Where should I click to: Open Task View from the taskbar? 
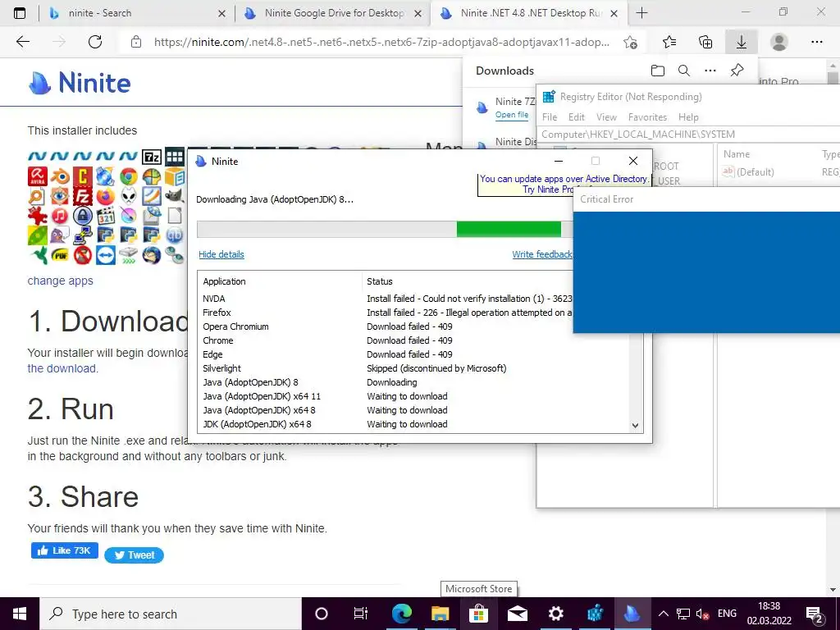tap(361, 614)
